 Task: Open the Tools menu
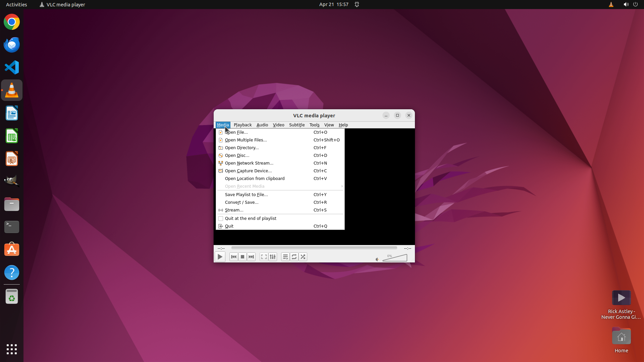(314, 125)
